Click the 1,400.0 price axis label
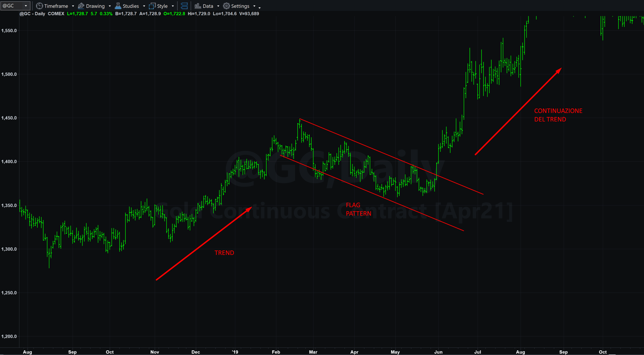This screenshot has width=644, height=355. (x=9, y=162)
